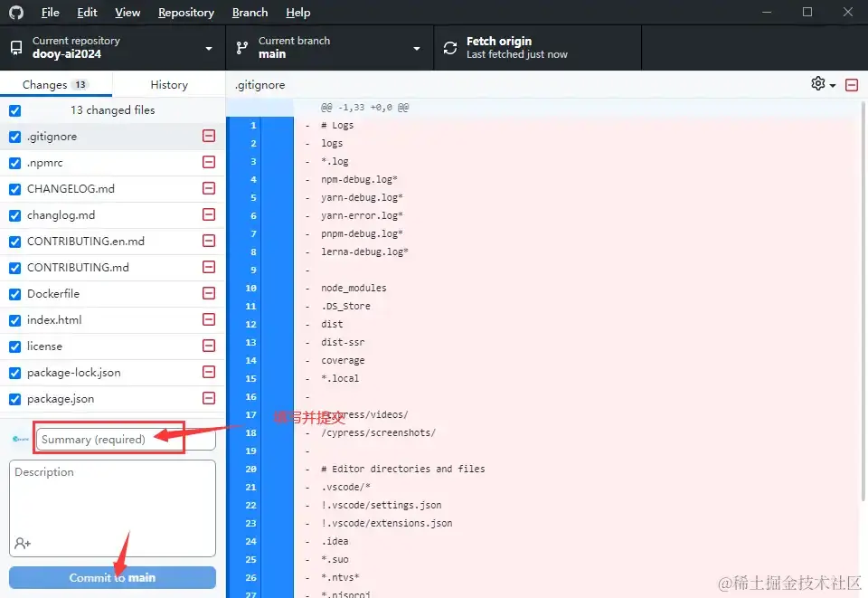Click the dooy-ai2024 repository name

coord(67,53)
